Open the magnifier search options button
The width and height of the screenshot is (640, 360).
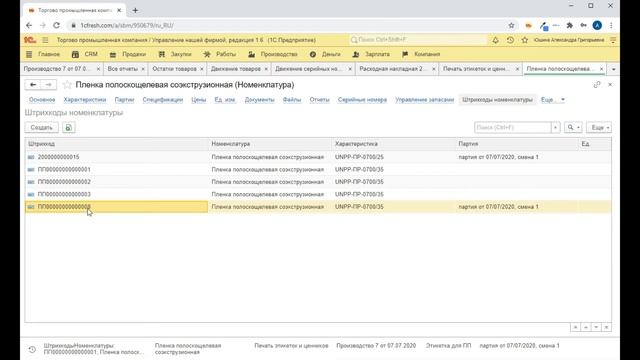(x=573, y=128)
